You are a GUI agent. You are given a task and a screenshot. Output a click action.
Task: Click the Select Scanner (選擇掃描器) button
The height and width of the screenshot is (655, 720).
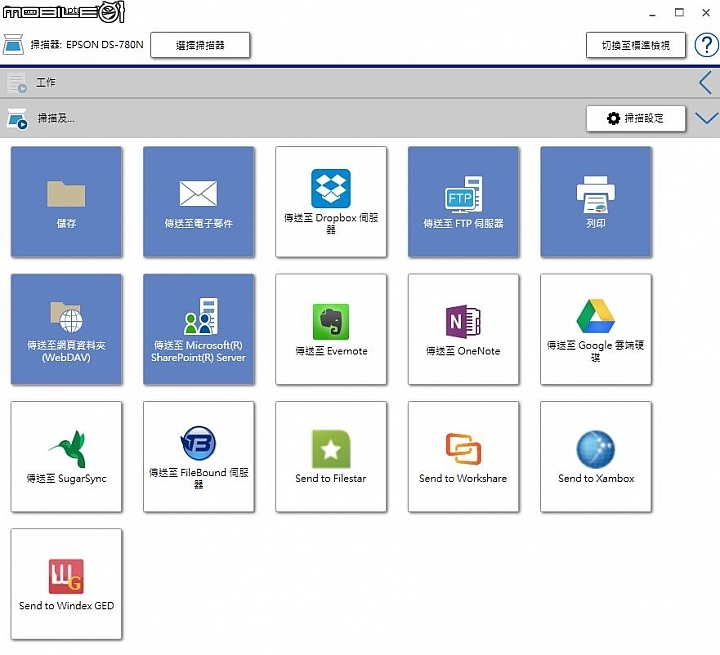pyautogui.click(x=200, y=45)
